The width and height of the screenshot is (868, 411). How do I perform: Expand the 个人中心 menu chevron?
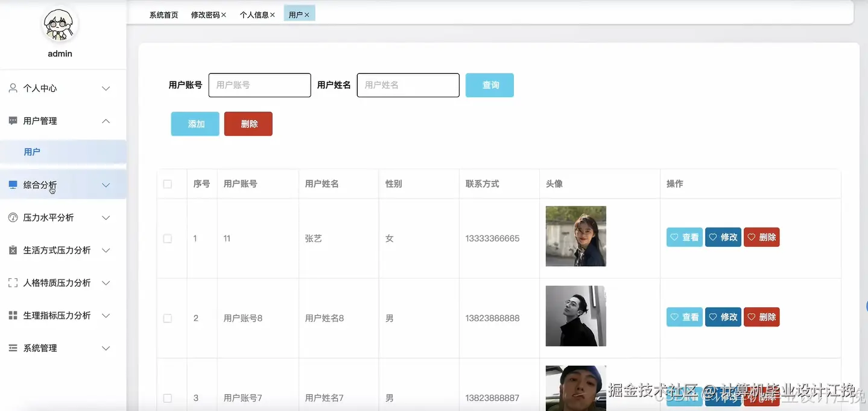point(106,88)
